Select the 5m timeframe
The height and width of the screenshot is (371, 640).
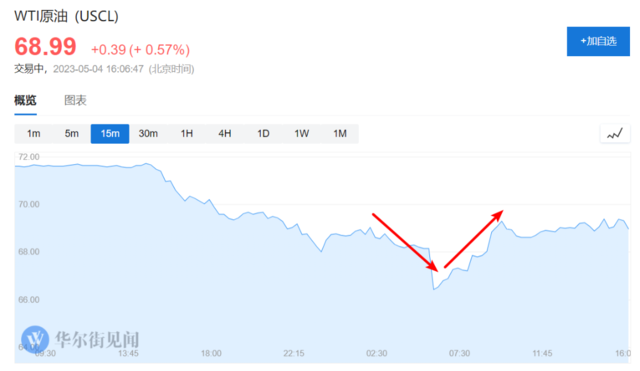coord(71,133)
